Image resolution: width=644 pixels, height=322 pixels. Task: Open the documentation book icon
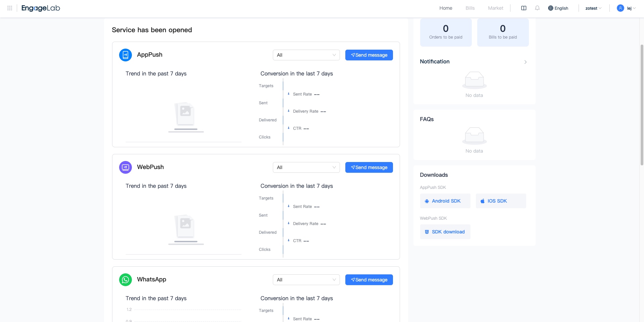click(524, 8)
